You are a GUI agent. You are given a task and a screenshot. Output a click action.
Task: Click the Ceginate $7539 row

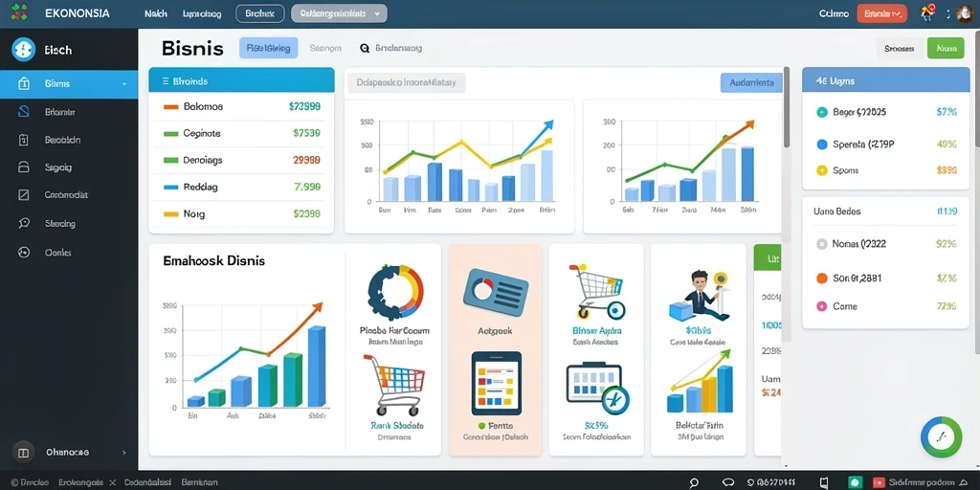click(x=241, y=133)
